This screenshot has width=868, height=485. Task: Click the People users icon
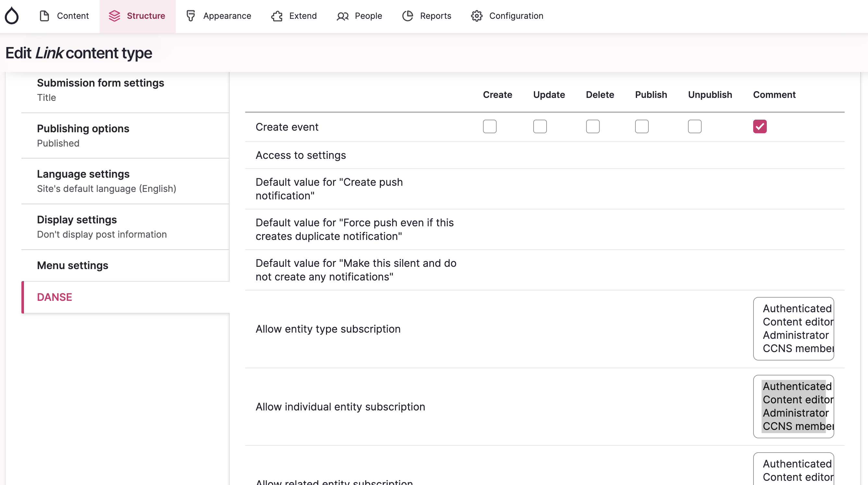point(342,16)
